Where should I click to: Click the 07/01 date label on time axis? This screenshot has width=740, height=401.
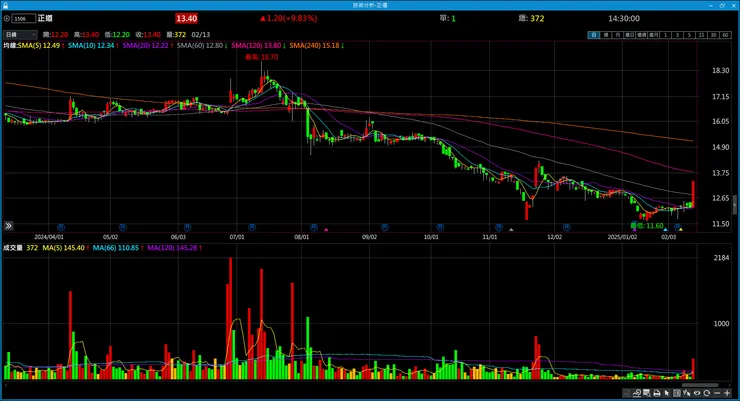click(237, 237)
